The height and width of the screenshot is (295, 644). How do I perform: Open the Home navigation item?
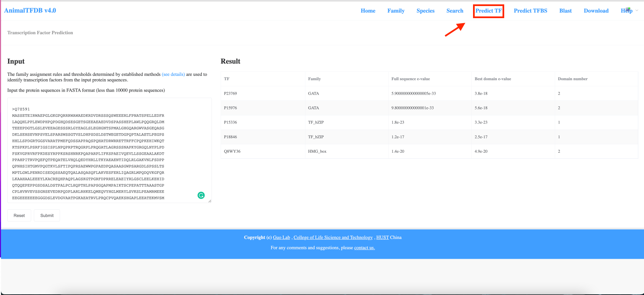tap(368, 11)
